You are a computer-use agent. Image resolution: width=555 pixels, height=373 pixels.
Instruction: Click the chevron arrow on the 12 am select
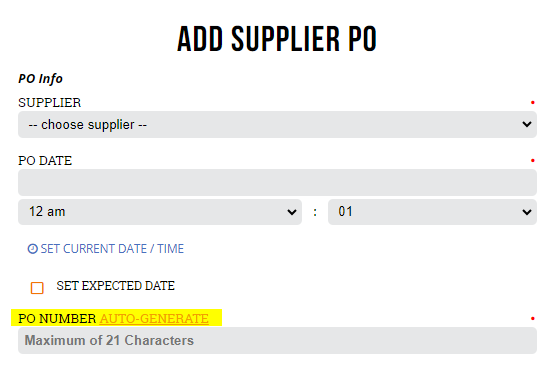tap(292, 212)
